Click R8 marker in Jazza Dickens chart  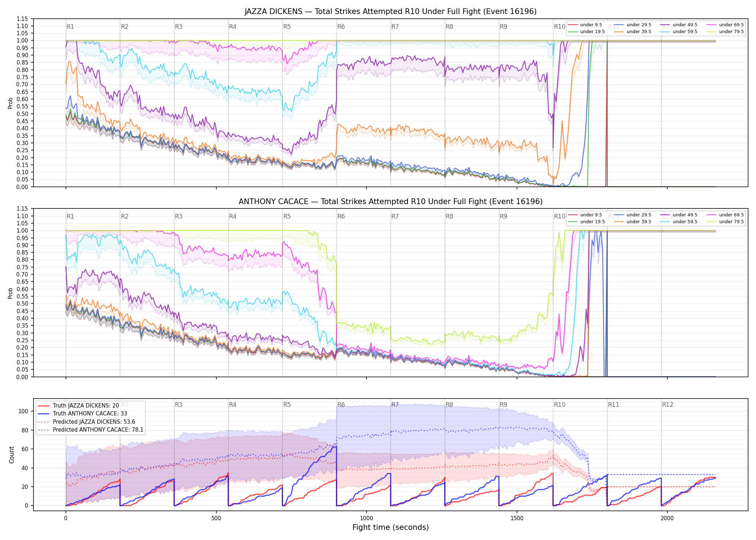coord(449,27)
